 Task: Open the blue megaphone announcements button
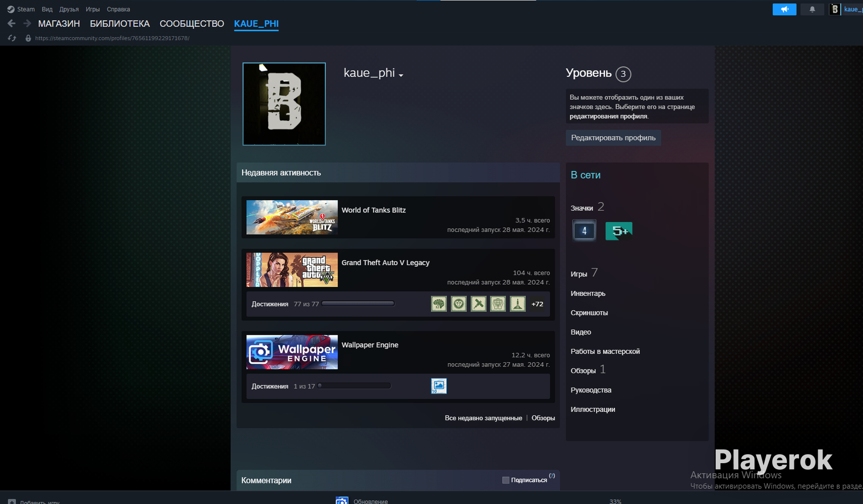point(784,9)
